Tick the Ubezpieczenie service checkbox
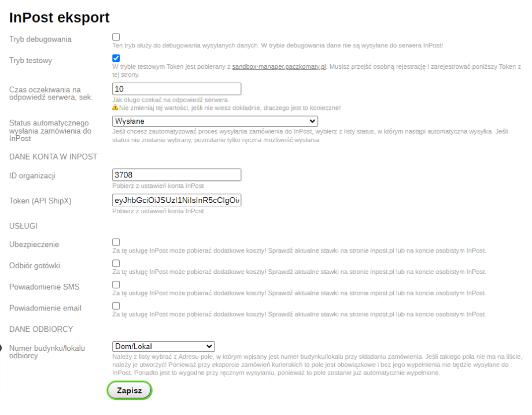This screenshot has height=415, width=532. (116, 243)
